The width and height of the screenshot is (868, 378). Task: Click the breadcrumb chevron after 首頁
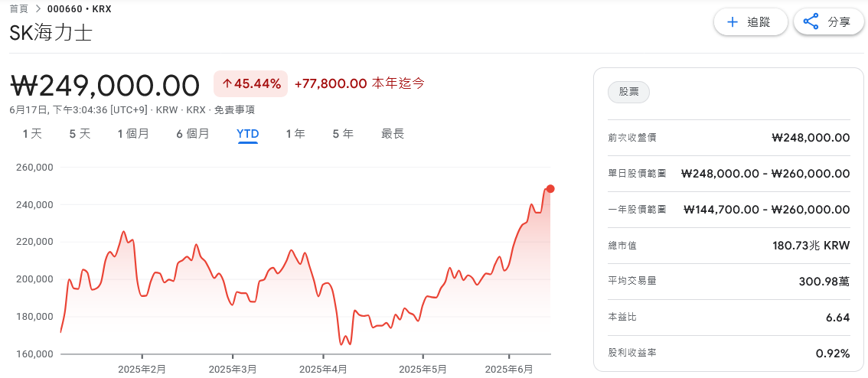click(x=38, y=8)
